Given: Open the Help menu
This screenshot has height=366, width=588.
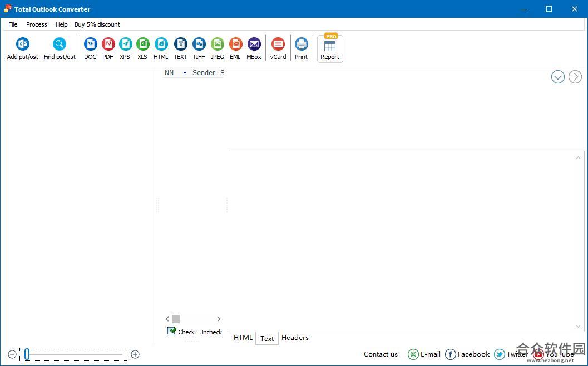Looking at the screenshot, I should (x=62, y=24).
